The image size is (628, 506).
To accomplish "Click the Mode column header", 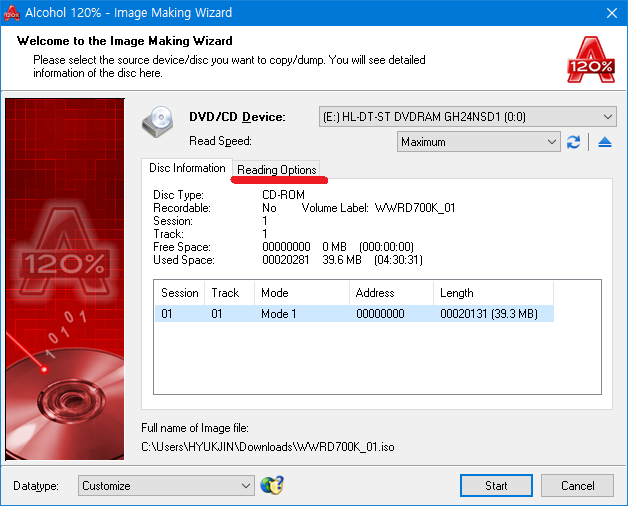I will pos(302,293).
